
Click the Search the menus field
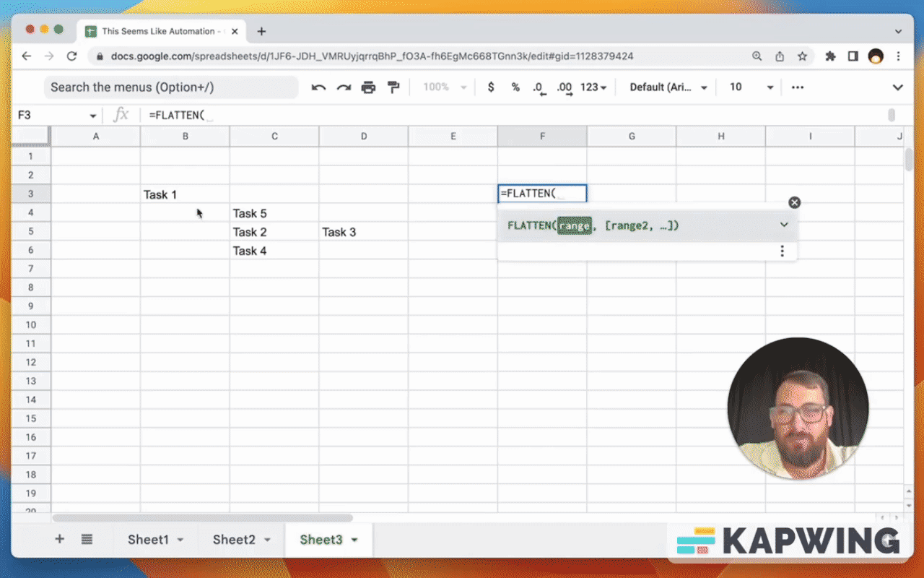tap(171, 87)
